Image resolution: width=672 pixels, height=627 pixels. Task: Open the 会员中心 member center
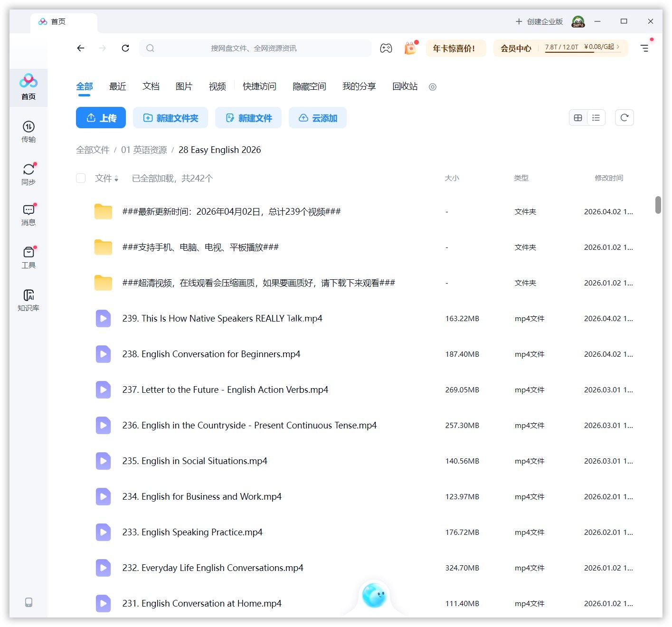click(x=516, y=48)
